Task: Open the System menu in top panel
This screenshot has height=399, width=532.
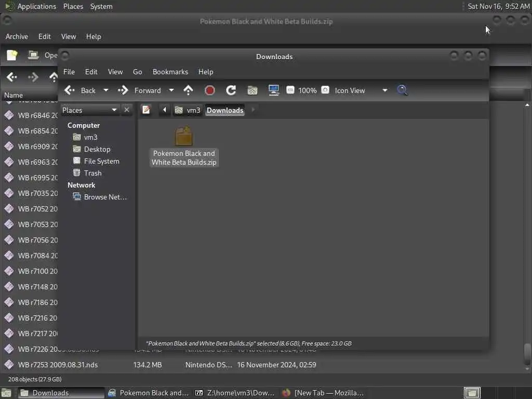Action: 101,6
